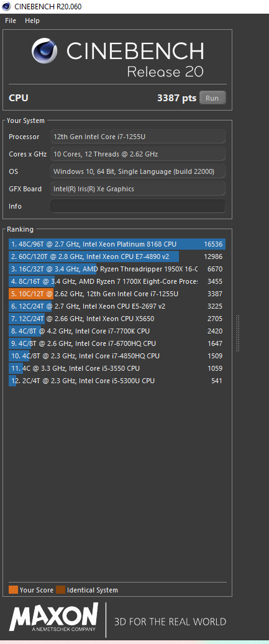Click the CPU label
This screenshot has height=644, width=269.
click(19, 98)
